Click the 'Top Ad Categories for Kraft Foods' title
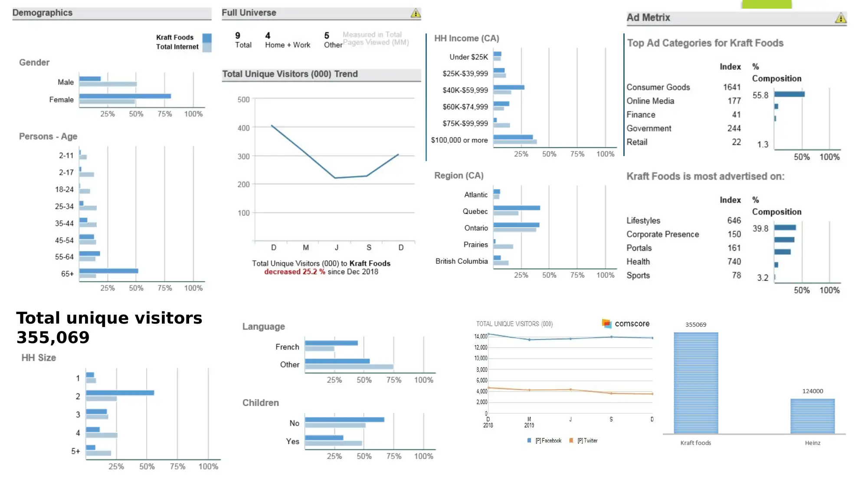 [x=705, y=43]
